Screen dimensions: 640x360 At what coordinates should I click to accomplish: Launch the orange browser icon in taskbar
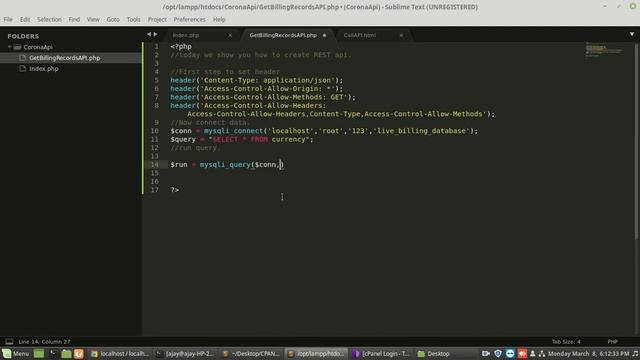click(79, 353)
